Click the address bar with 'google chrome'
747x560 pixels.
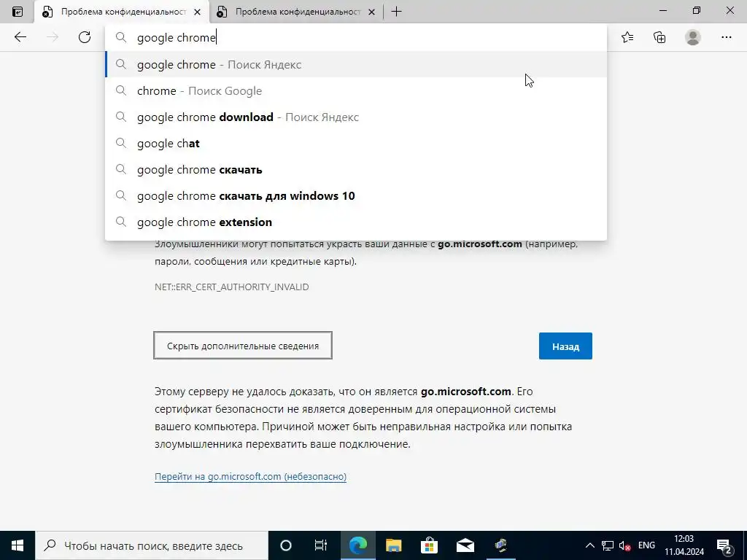[356, 38]
